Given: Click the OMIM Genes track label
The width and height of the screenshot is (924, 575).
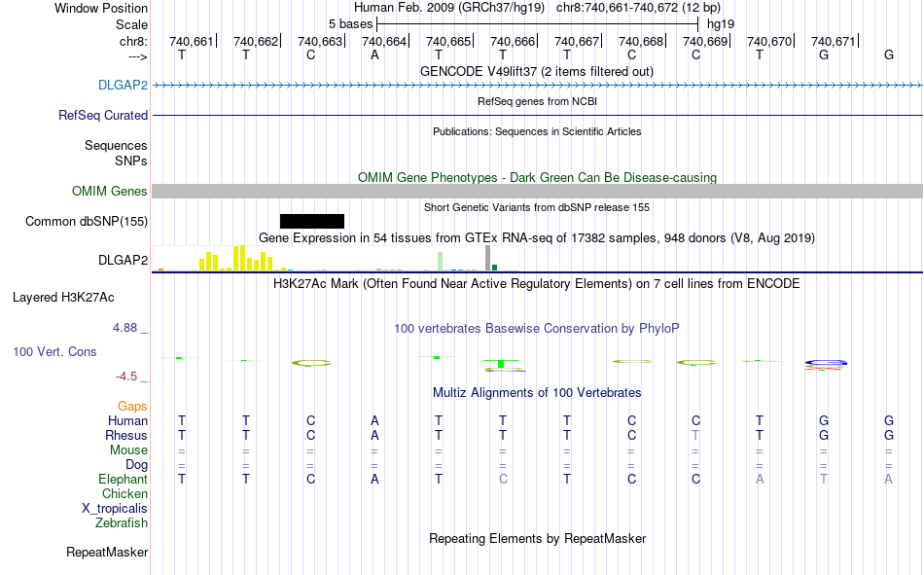Looking at the screenshot, I should [110, 191].
